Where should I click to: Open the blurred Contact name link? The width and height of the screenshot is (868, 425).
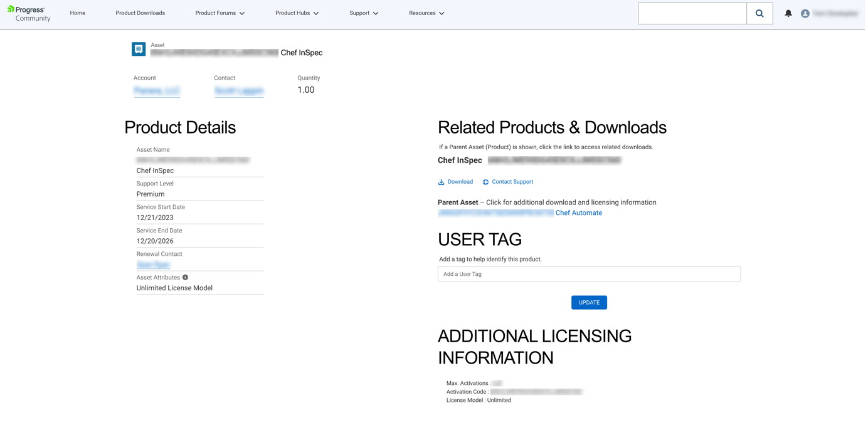pos(238,91)
